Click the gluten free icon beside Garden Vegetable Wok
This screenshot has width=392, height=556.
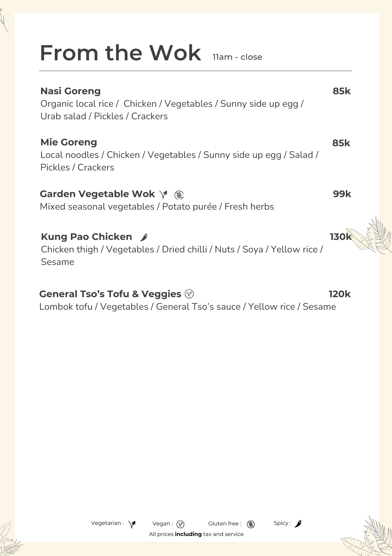pos(179,195)
